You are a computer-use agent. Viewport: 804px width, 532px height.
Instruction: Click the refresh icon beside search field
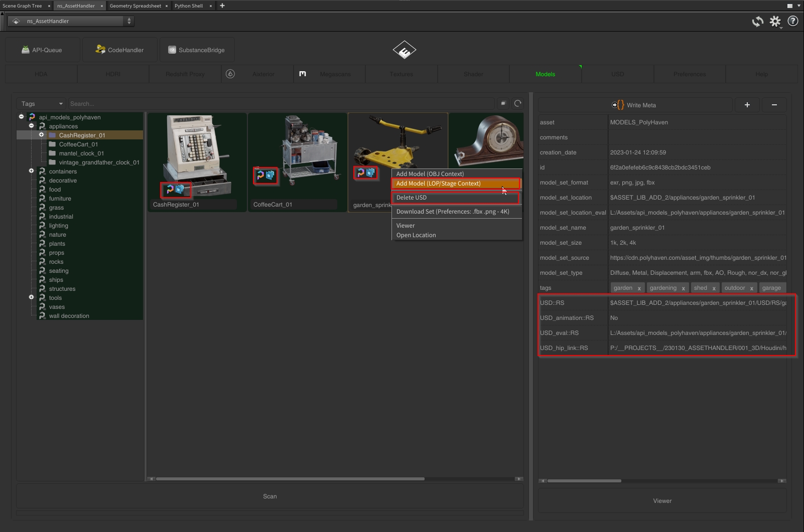(x=517, y=103)
